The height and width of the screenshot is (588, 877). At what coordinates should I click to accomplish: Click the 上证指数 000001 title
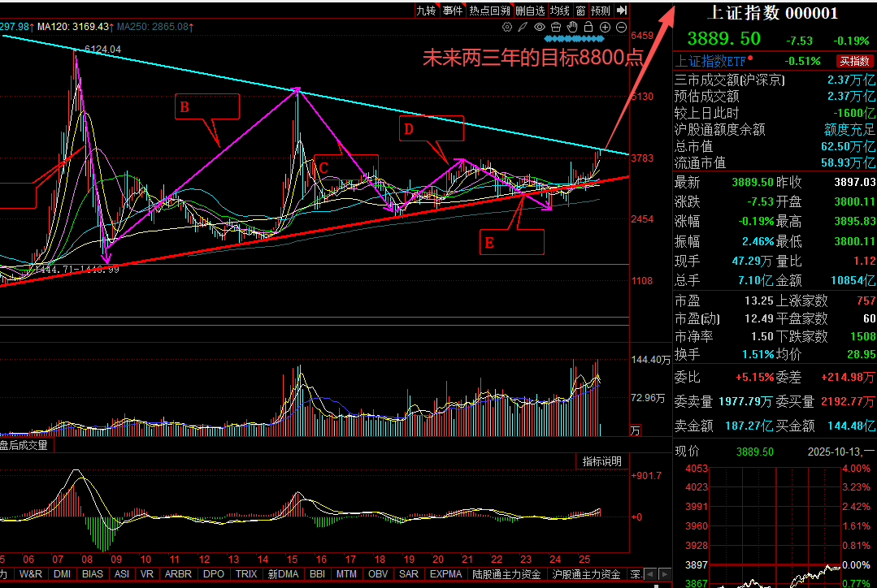(772, 14)
